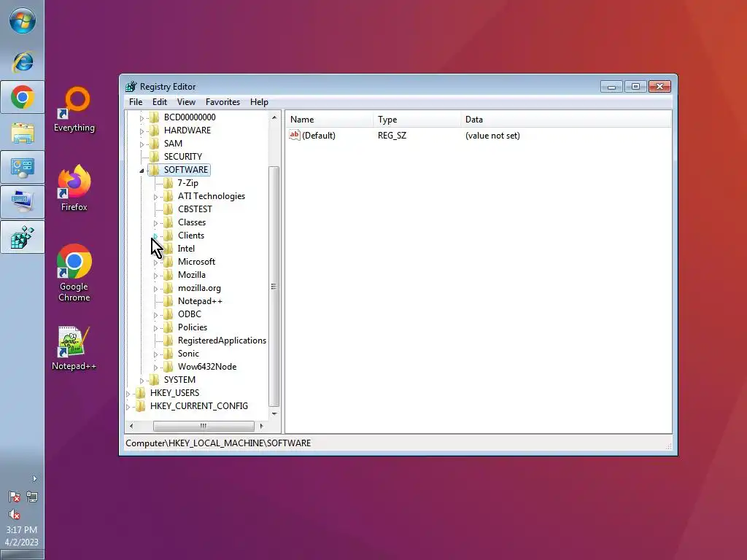Open the Edit menu

pos(160,102)
